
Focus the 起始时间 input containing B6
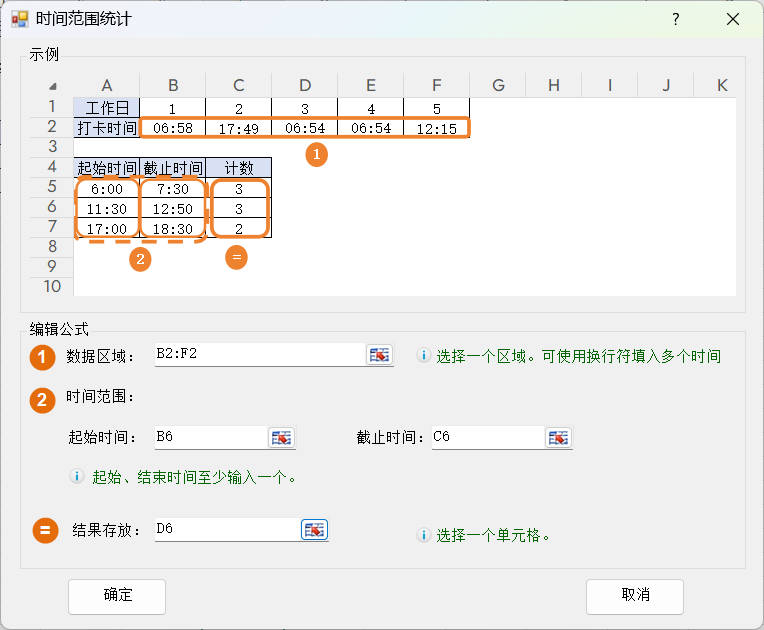(208, 438)
